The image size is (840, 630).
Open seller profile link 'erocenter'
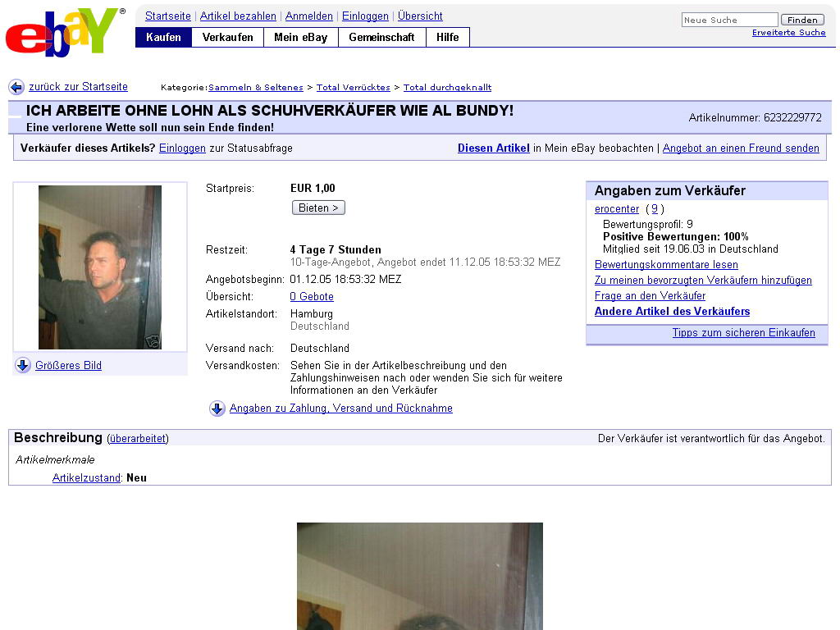tap(617, 209)
